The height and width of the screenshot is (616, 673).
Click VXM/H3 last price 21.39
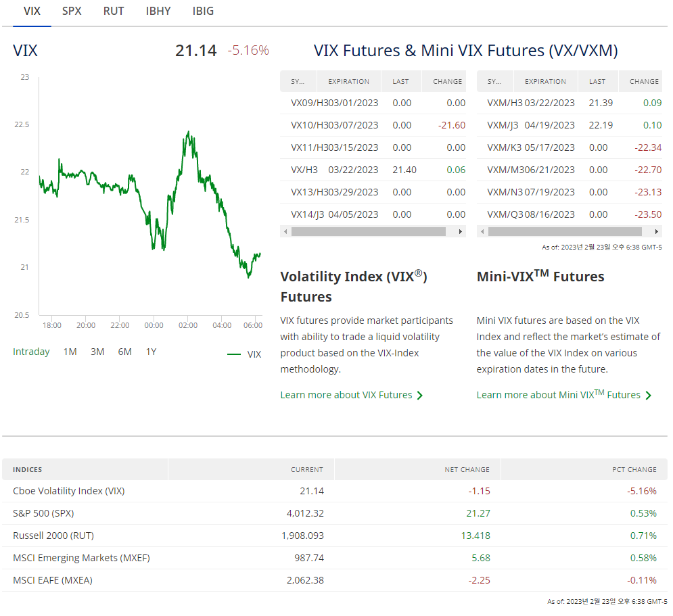pos(601,103)
